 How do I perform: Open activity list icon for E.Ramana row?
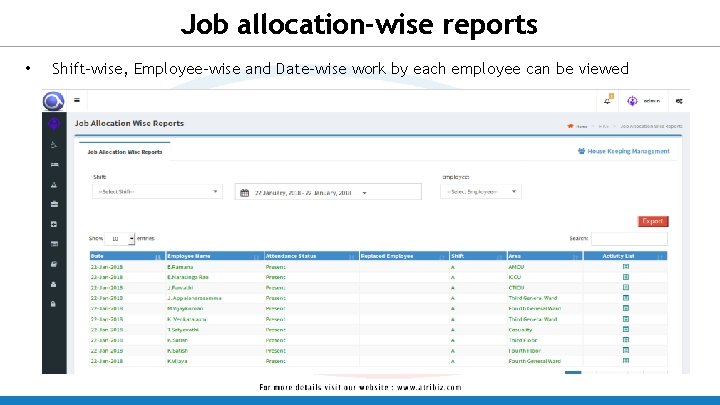click(x=625, y=266)
